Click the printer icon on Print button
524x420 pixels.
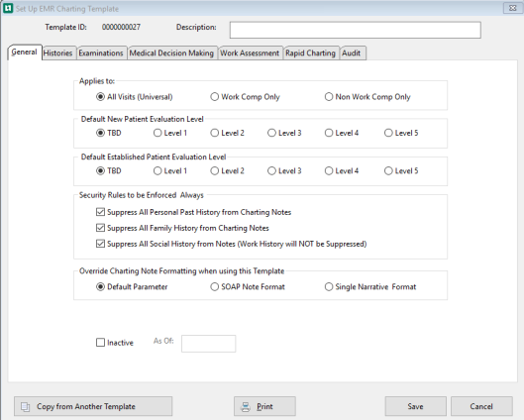[x=246, y=407]
